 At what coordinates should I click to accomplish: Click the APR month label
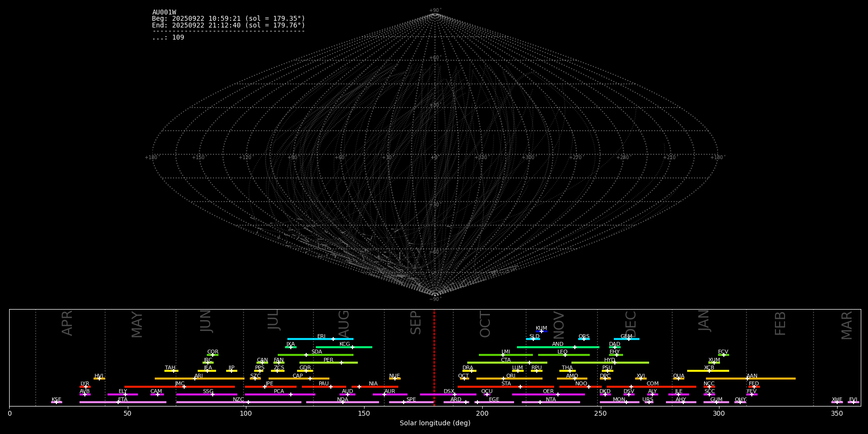(67, 323)
